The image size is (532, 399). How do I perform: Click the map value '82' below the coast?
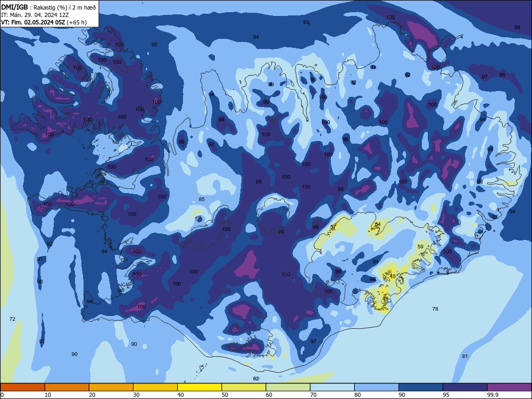pos(256,379)
